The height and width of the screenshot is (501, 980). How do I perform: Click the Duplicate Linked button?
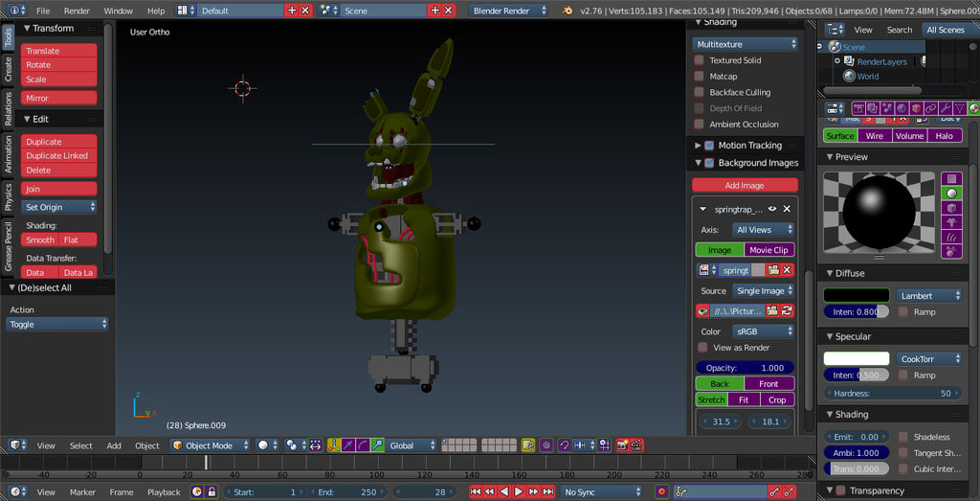(x=58, y=156)
